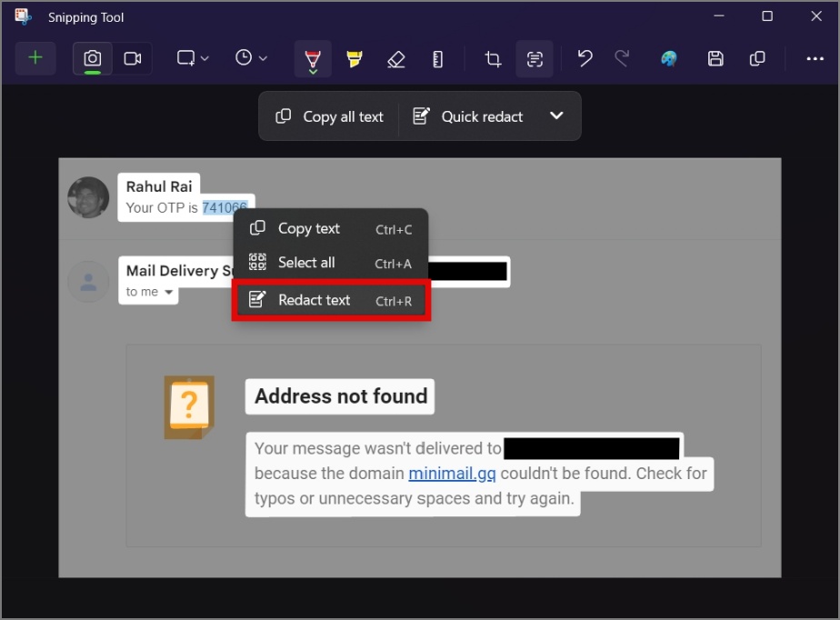Click the Undo arrow icon
Viewport: 840px width, 620px height.
pyautogui.click(x=585, y=58)
